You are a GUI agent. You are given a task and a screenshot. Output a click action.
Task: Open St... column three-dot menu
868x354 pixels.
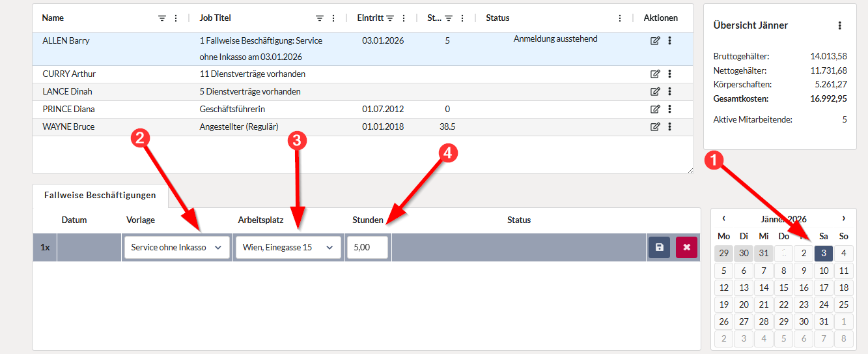[x=462, y=18]
